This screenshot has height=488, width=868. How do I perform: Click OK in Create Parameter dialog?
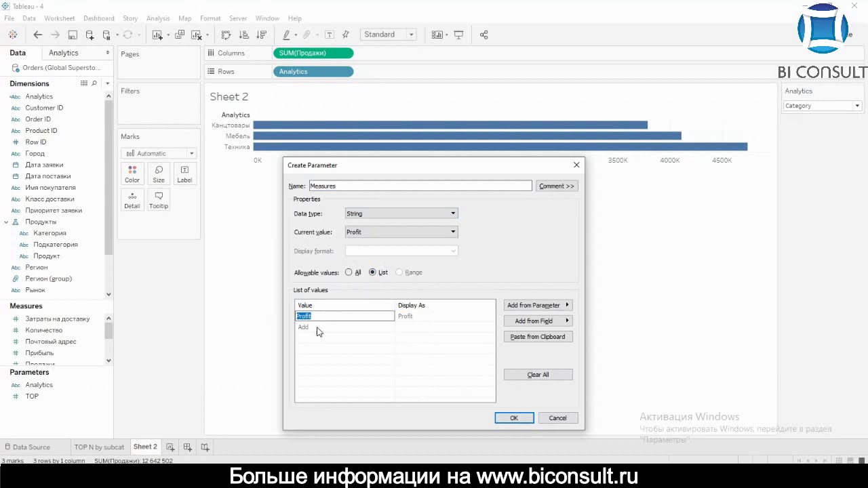pyautogui.click(x=514, y=418)
